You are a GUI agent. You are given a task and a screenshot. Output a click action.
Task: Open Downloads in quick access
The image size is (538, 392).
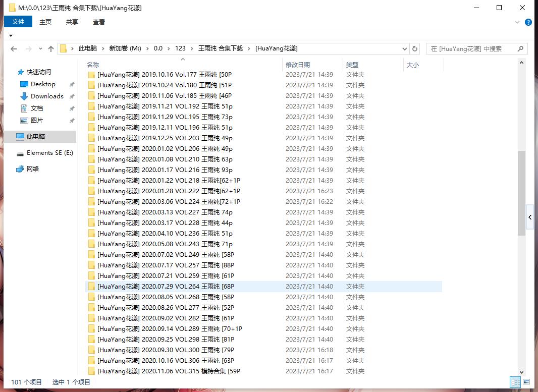[47, 96]
